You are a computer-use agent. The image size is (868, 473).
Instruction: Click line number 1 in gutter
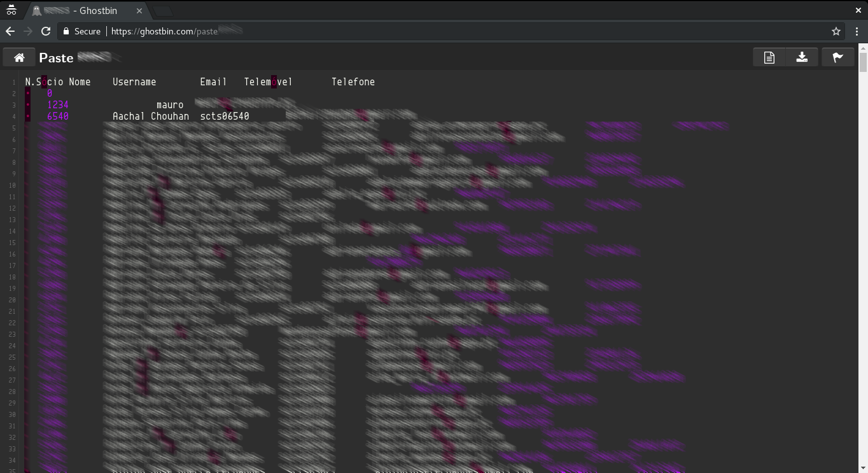tap(13, 82)
